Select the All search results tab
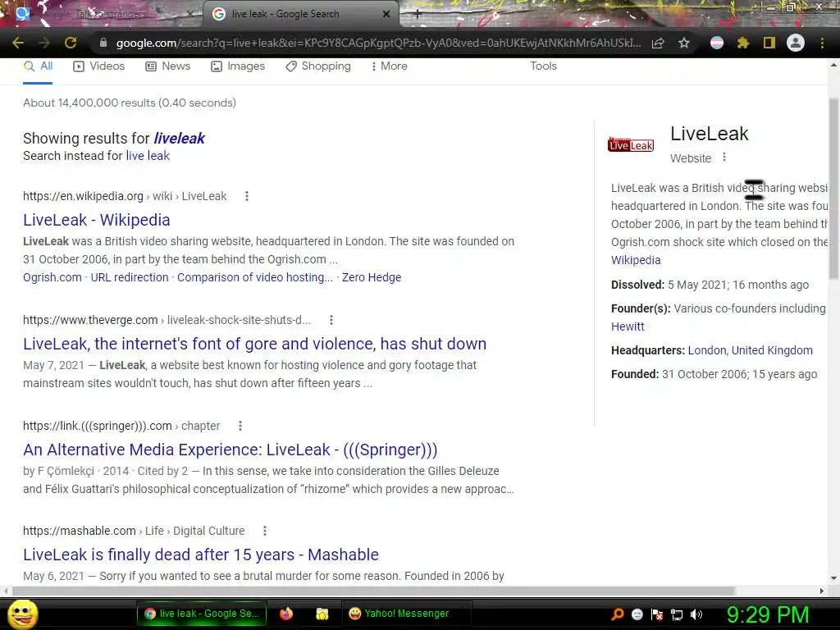This screenshot has height=630, width=840. [x=38, y=66]
